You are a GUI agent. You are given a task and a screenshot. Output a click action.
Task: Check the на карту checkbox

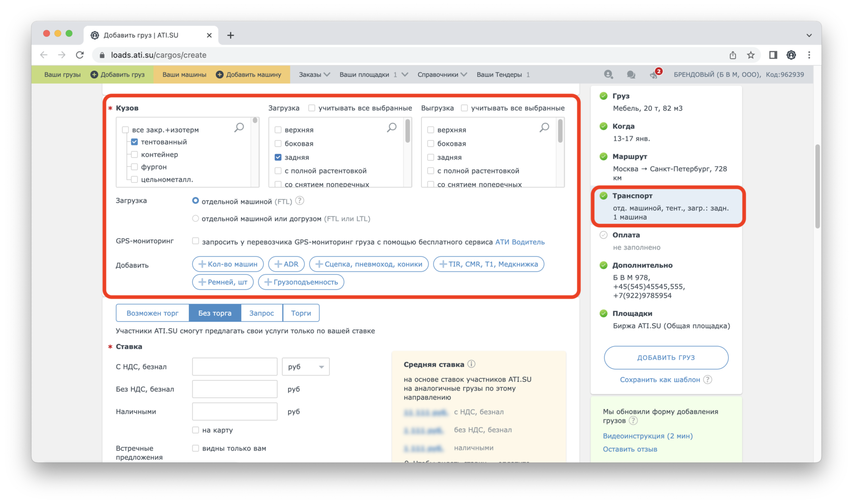pyautogui.click(x=195, y=430)
